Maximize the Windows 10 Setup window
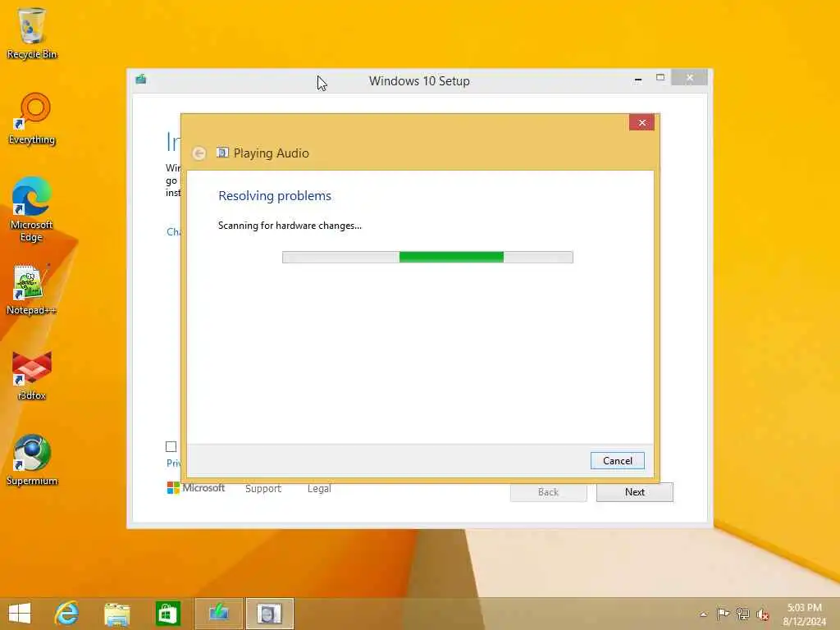This screenshot has width=840, height=630. (x=660, y=78)
